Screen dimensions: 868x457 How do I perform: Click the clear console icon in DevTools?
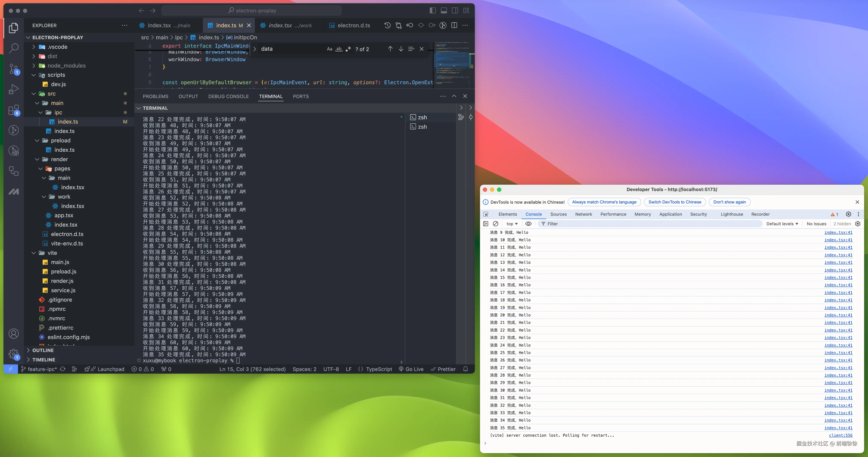click(495, 224)
